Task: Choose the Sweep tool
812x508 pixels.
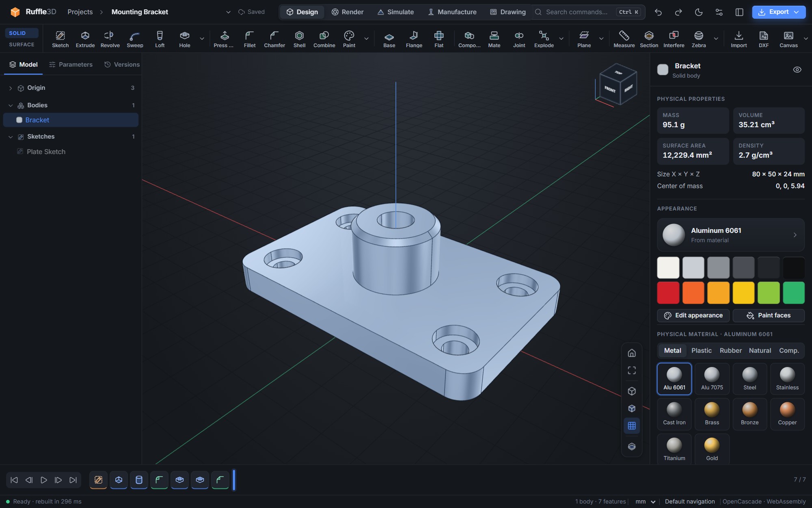Action: pos(135,39)
